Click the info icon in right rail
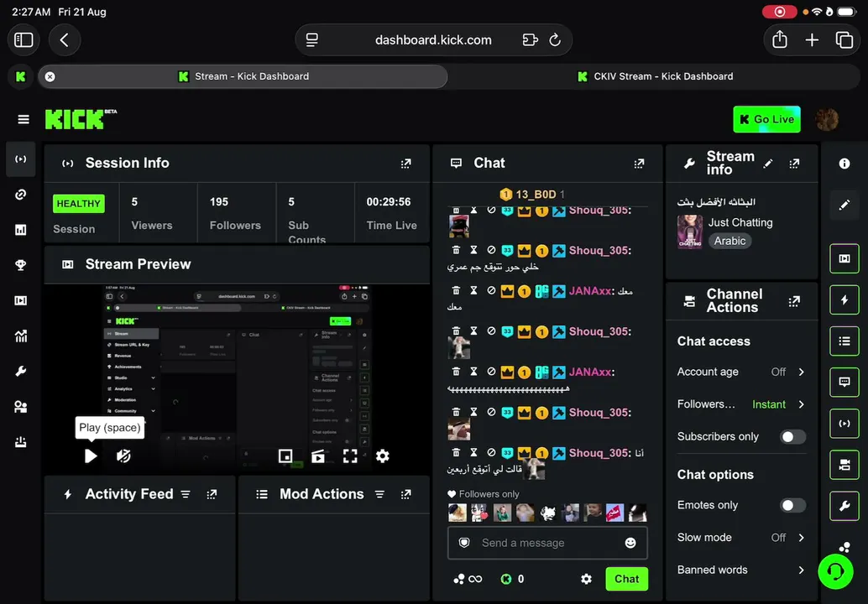 coord(844,164)
